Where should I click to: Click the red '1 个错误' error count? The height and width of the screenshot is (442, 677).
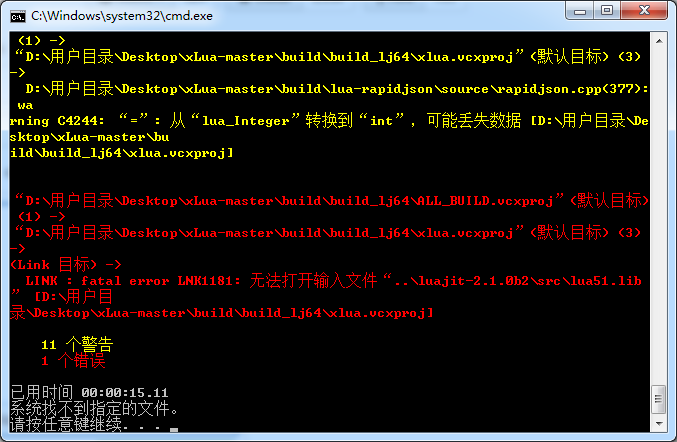[73, 360]
